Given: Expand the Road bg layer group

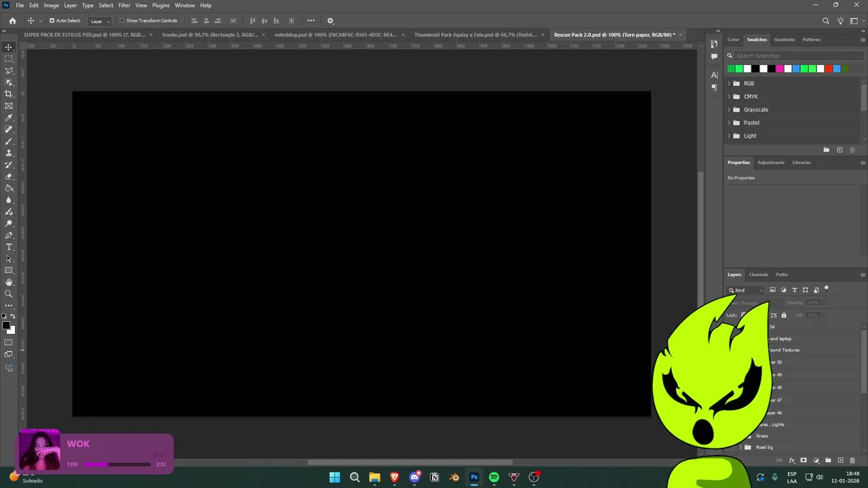Looking at the screenshot, I should [741, 447].
